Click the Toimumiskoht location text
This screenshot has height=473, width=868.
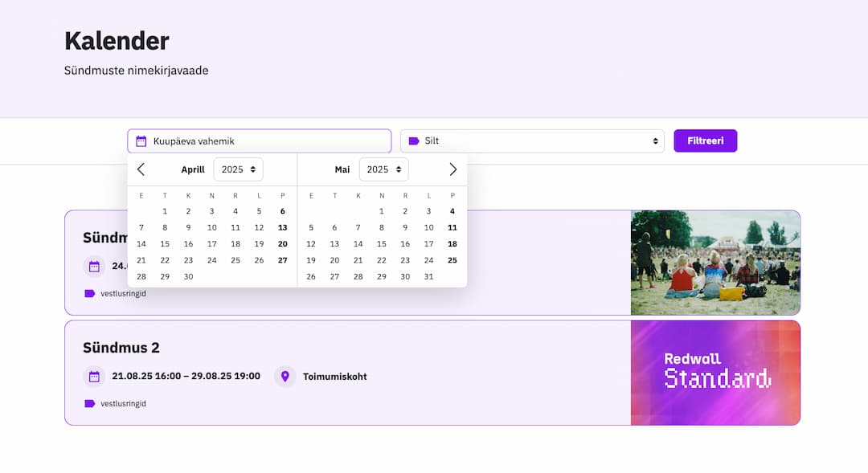tap(335, 377)
